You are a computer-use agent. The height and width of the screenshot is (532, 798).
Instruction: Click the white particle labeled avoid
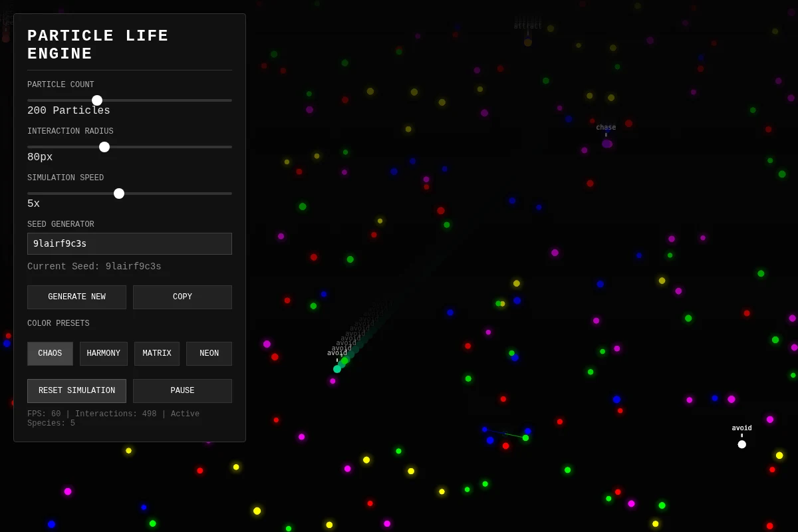(x=742, y=444)
